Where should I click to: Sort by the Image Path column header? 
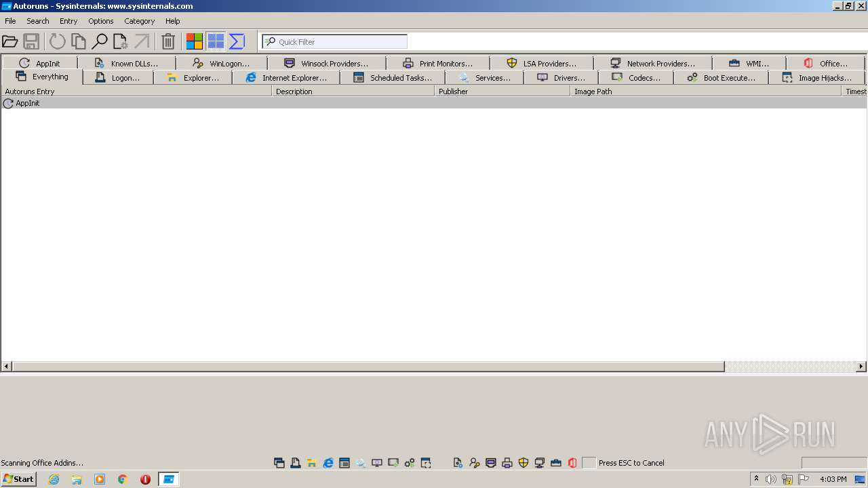(x=706, y=91)
